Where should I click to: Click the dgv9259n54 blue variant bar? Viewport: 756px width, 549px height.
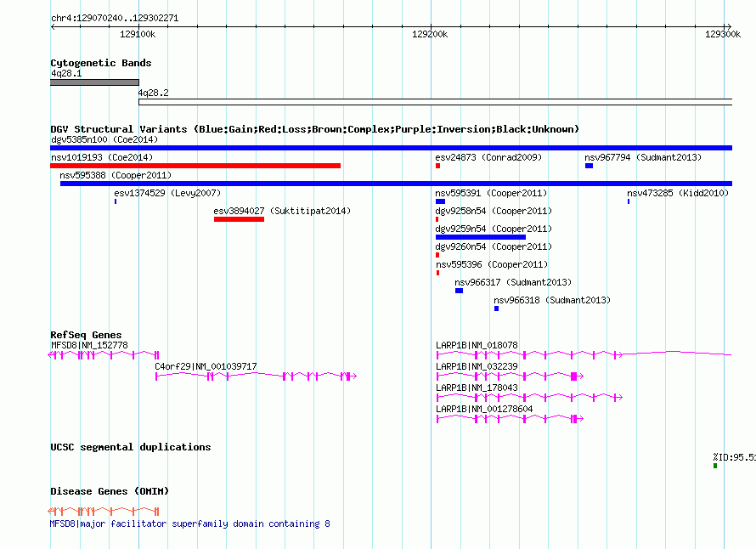coord(481,237)
